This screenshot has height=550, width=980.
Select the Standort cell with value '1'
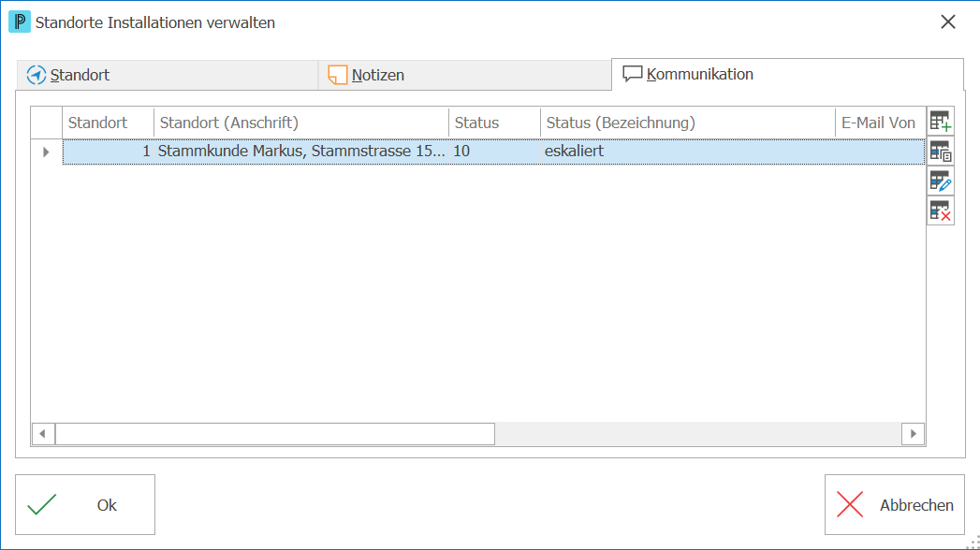click(x=109, y=152)
